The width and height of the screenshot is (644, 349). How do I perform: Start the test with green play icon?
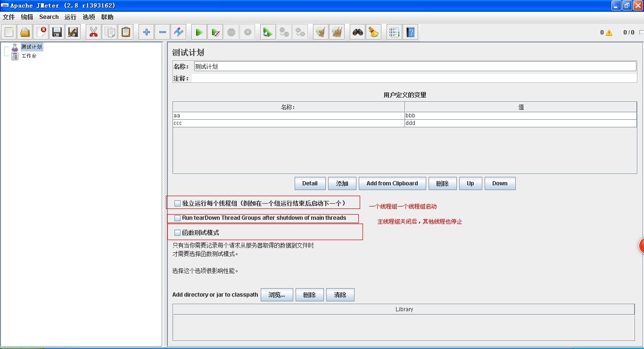[x=199, y=32]
